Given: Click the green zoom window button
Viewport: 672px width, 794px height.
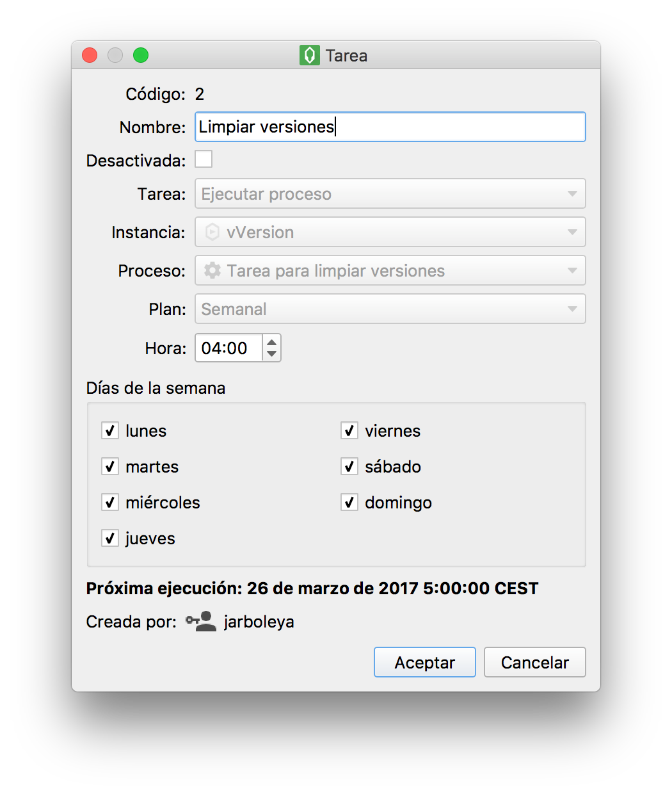Looking at the screenshot, I should [141, 56].
